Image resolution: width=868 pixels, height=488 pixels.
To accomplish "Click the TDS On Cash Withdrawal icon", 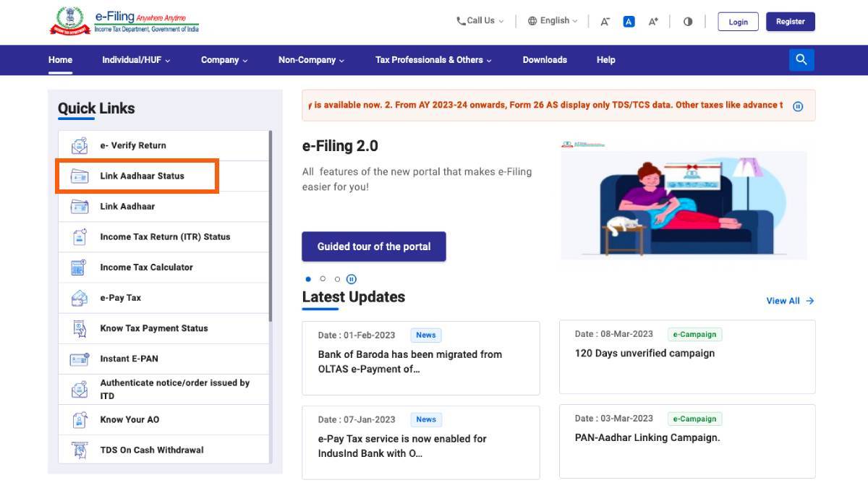I will [x=79, y=450].
